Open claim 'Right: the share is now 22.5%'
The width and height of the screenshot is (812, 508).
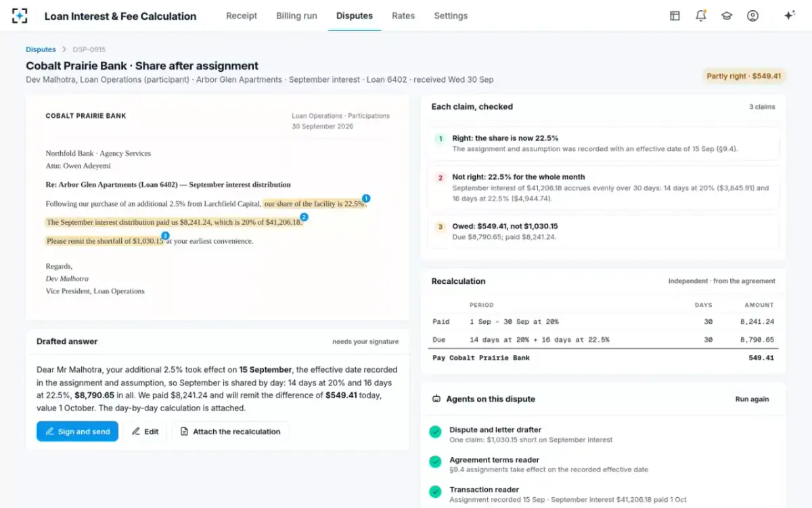click(x=603, y=143)
